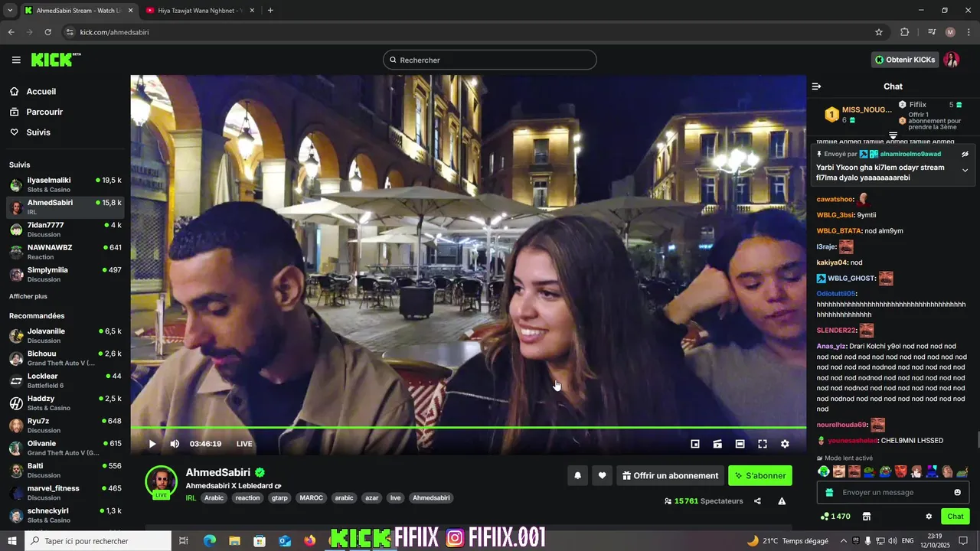Open picture-in-picture mini player

click(x=695, y=444)
